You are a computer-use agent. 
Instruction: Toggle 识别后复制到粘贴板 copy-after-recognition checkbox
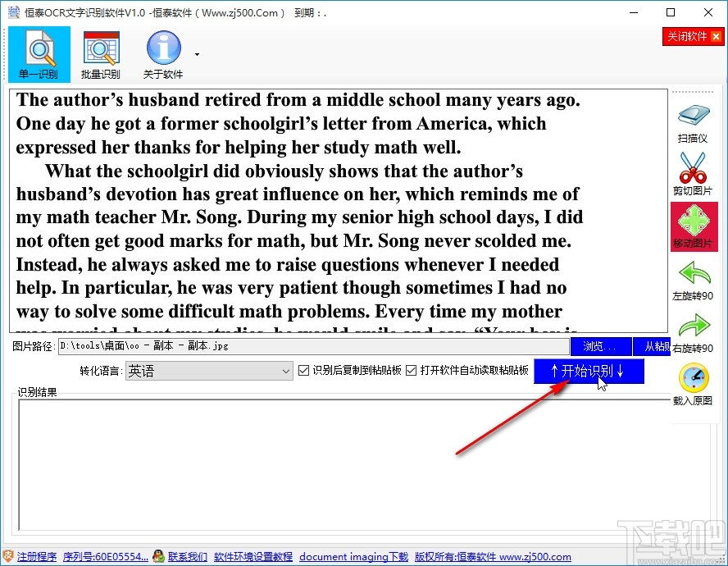304,371
